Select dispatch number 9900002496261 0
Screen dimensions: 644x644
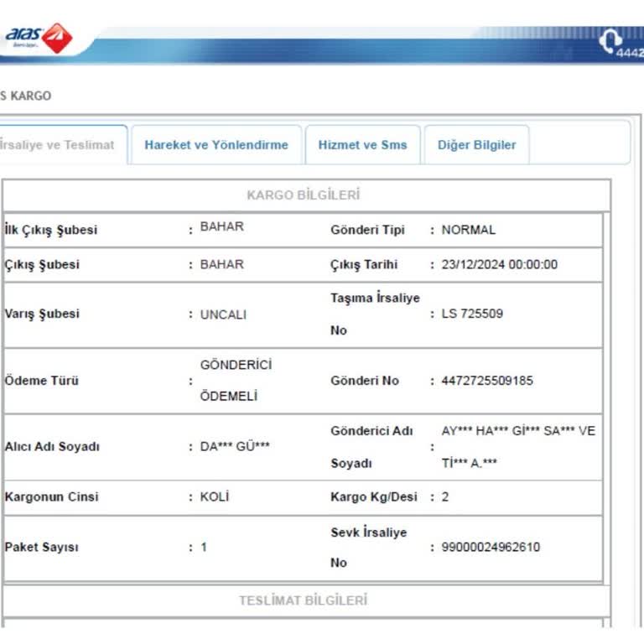(x=491, y=547)
